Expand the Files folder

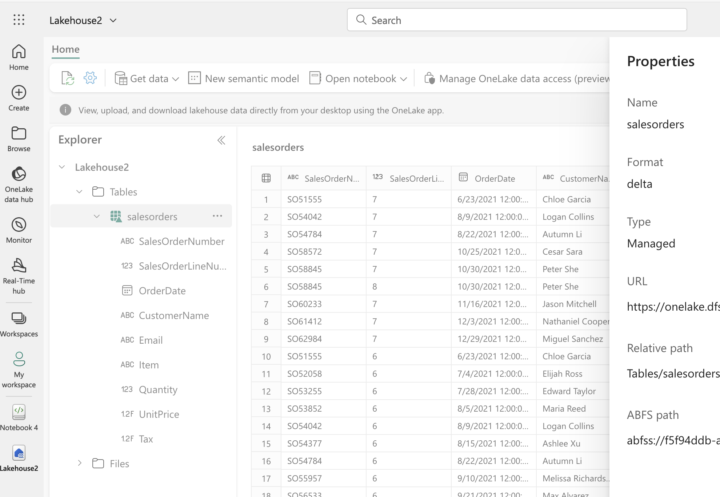(81, 463)
